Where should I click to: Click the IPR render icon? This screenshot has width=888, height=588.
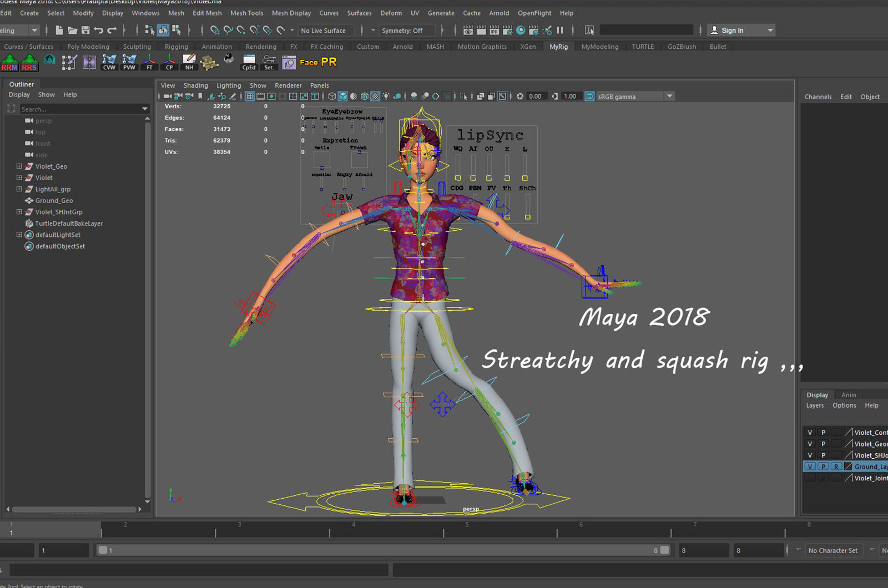tap(494, 31)
